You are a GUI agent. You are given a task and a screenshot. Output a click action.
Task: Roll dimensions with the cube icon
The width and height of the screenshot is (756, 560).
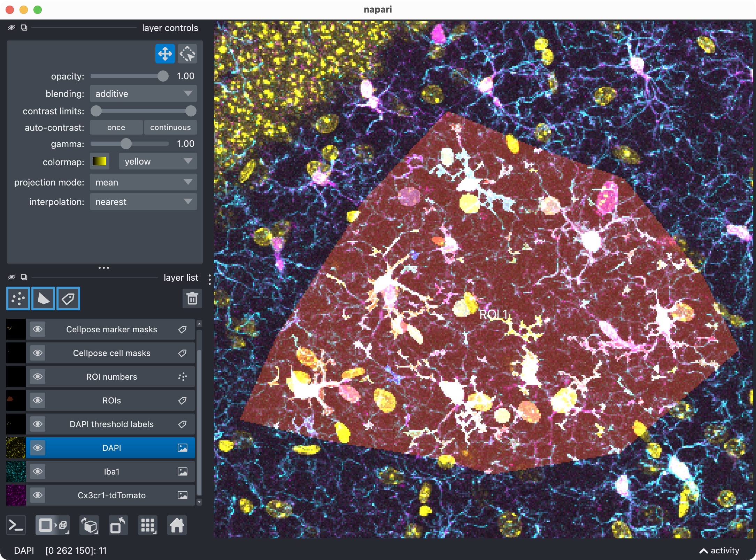[89, 525]
